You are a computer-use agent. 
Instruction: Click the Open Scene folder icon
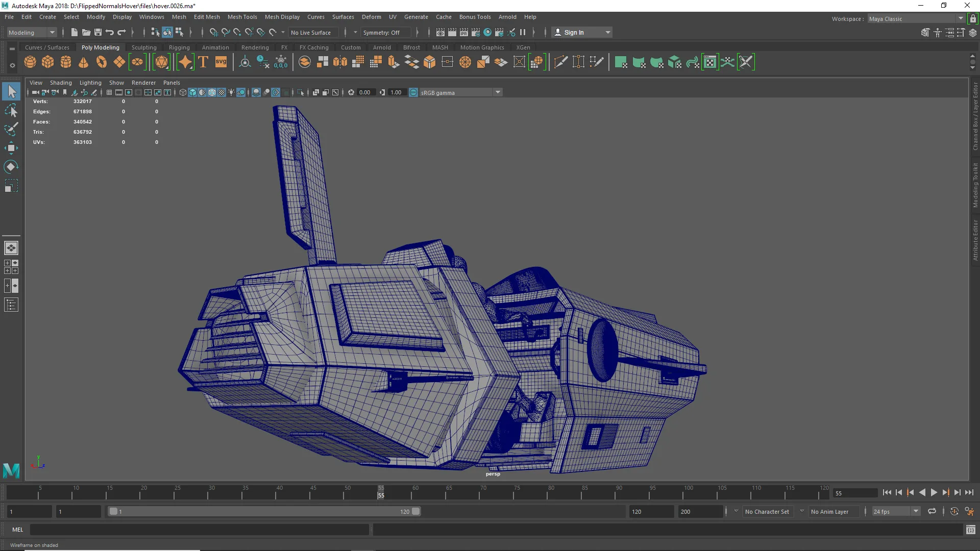coord(86,32)
